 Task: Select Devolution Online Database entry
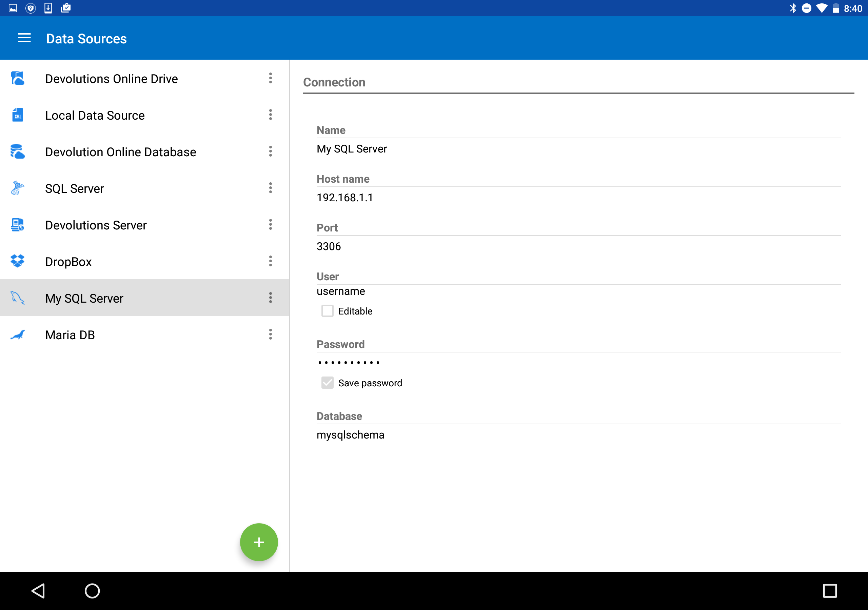(144, 152)
